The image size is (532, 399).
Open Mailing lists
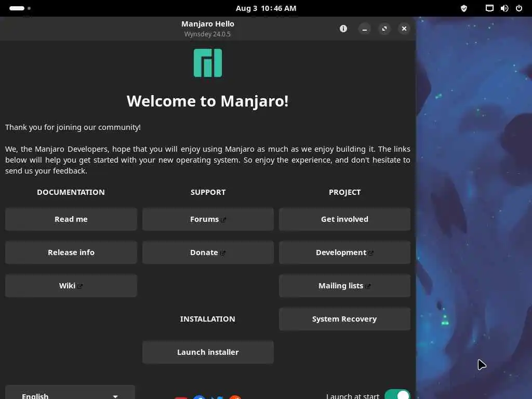(345, 286)
